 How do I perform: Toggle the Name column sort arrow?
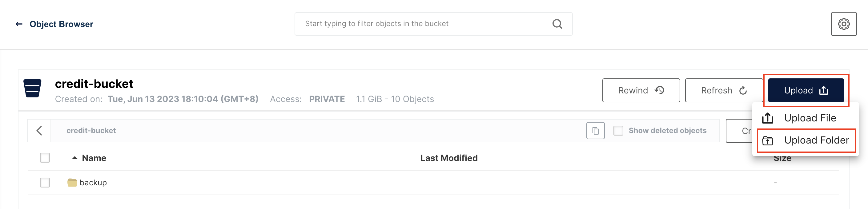[75, 158]
